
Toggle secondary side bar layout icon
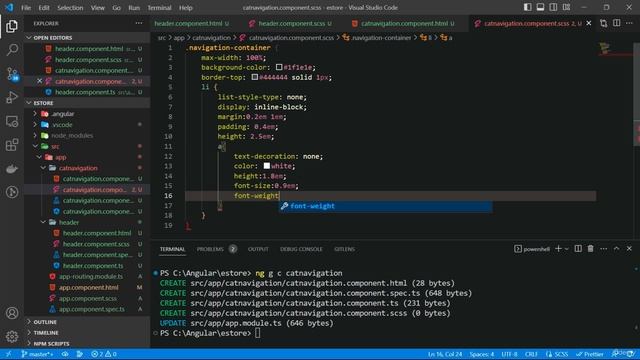tap(553, 7)
